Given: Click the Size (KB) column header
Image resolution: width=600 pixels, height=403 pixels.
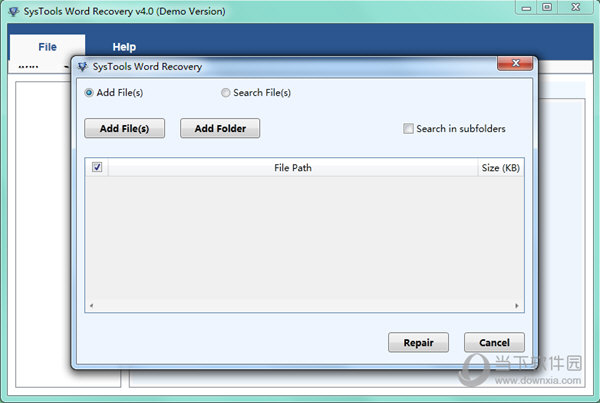Looking at the screenshot, I should (x=501, y=168).
